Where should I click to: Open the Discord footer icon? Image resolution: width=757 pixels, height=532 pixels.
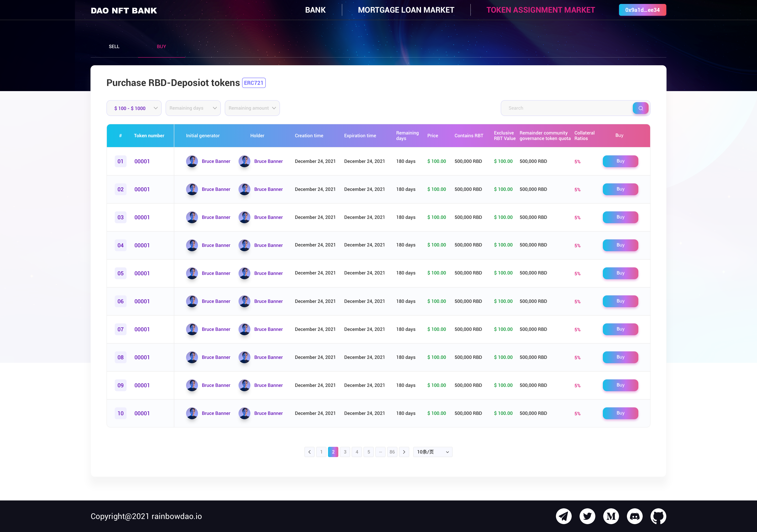(635, 516)
